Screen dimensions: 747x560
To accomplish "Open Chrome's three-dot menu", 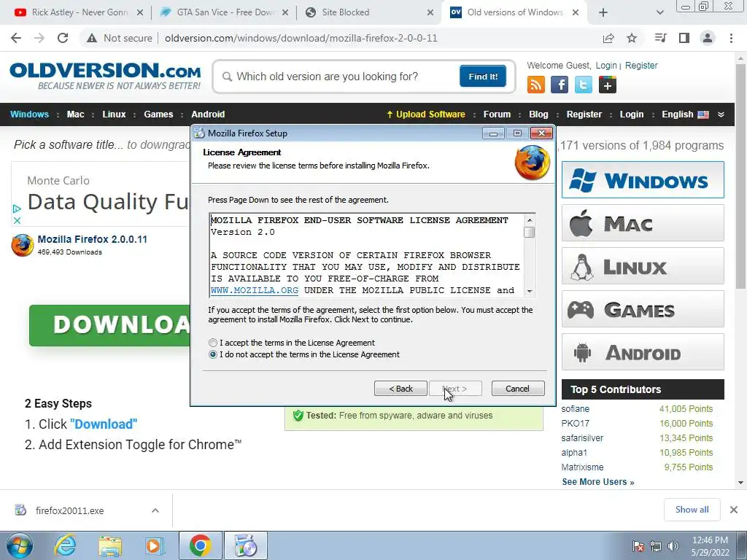I will point(731,38).
